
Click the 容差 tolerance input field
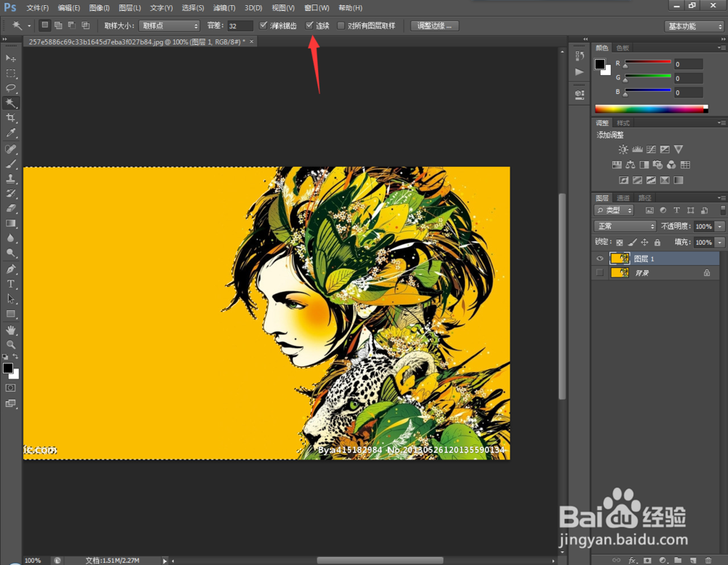(240, 26)
